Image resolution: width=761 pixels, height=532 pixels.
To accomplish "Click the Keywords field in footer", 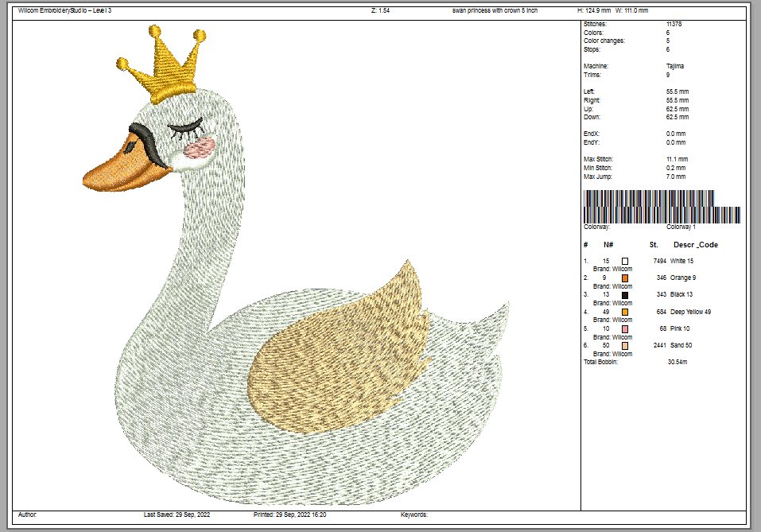I will click(x=414, y=515).
